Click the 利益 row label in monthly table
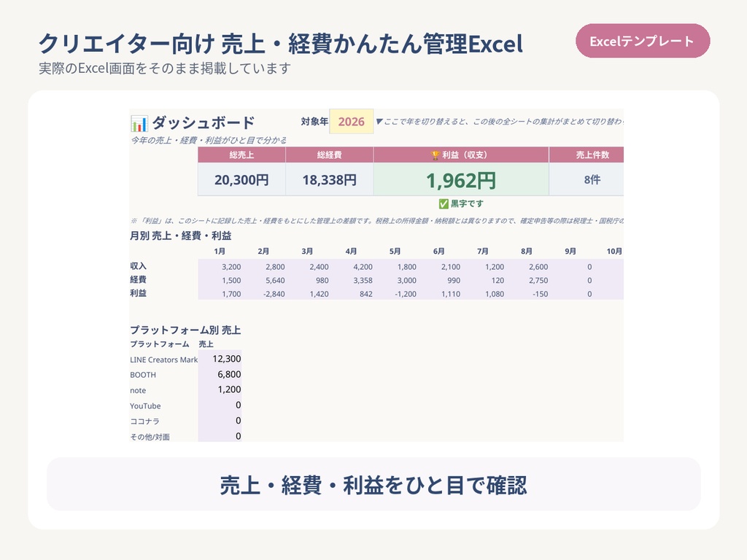This screenshot has width=747, height=560. pos(138,293)
